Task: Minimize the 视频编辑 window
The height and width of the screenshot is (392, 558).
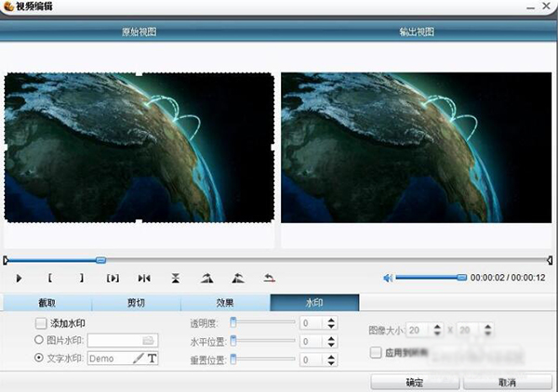Action: tap(531, 7)
